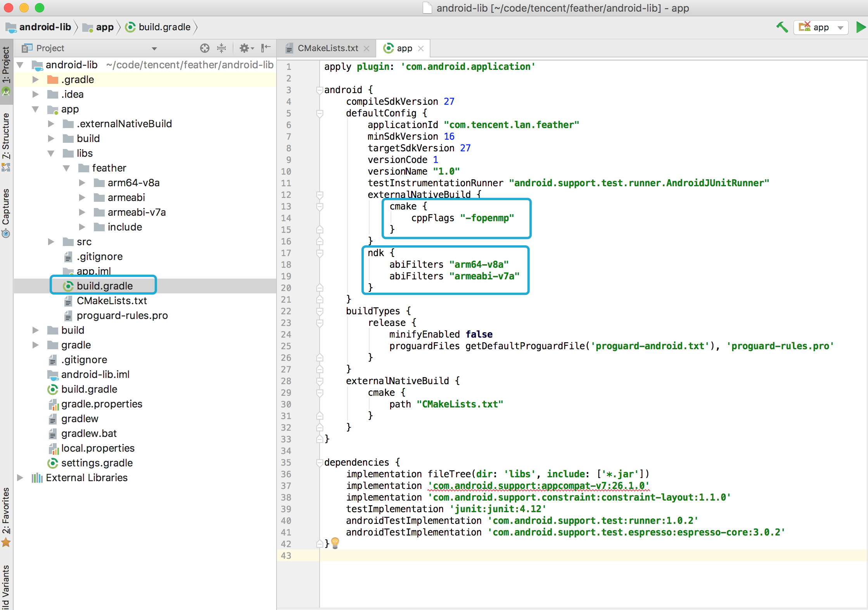
Task: Click the scroll from source target icon
Action: pyautogui.click(x=205, y=48)
